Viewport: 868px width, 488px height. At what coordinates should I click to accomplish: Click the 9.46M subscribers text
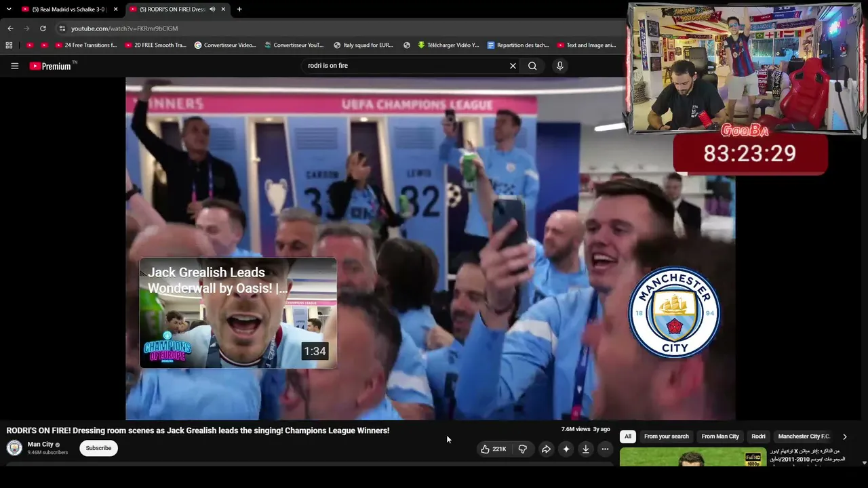coord(47,453)
